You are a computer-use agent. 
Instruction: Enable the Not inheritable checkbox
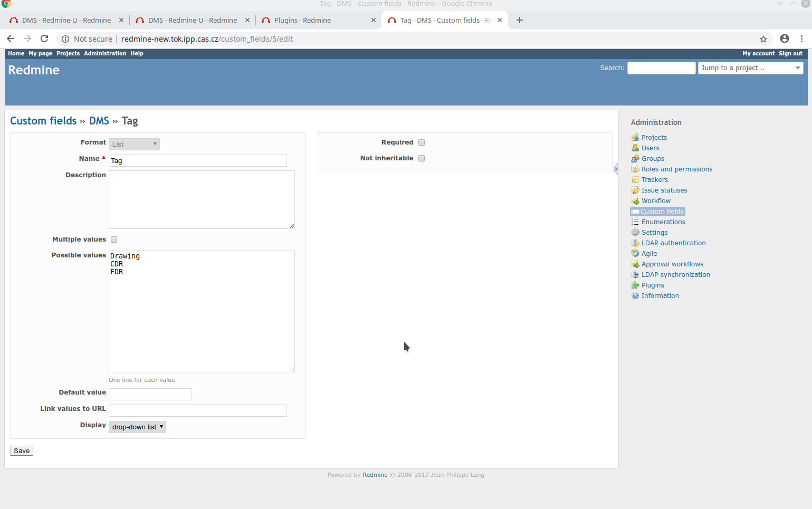coord(421,158)
